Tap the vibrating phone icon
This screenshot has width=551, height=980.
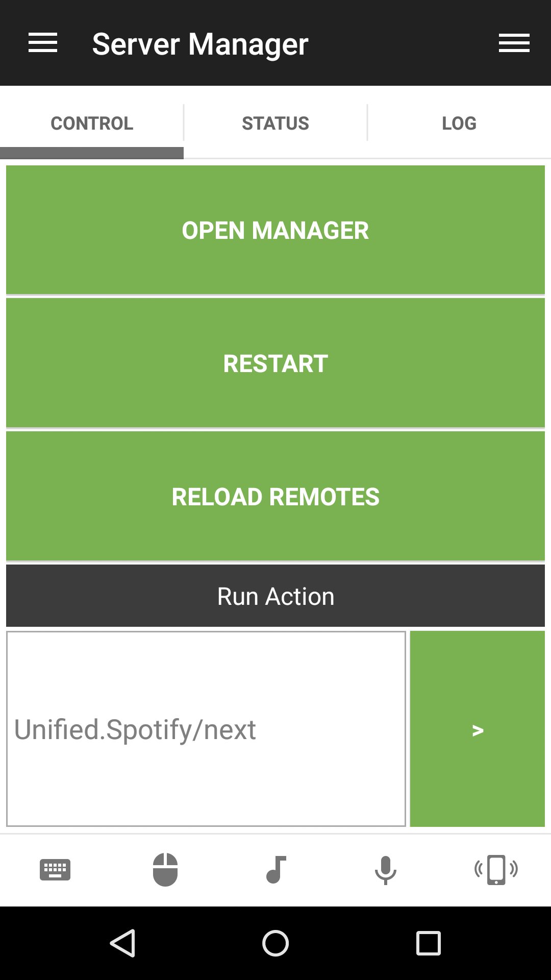[496, 869]
